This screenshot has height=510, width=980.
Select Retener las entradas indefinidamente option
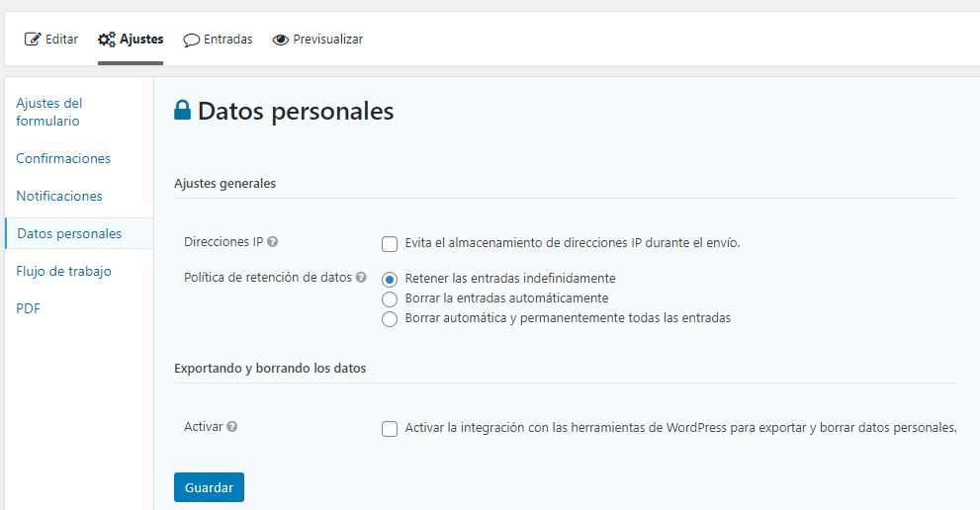[x=390, y=280]
